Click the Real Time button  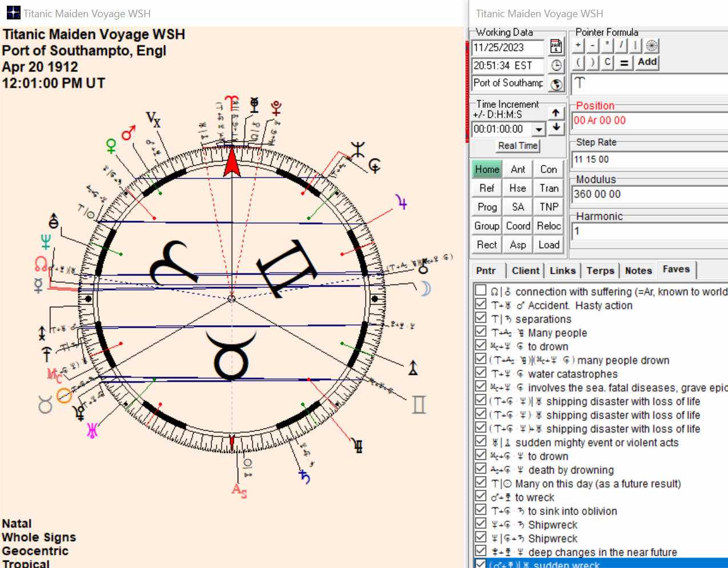click(518, 146)
